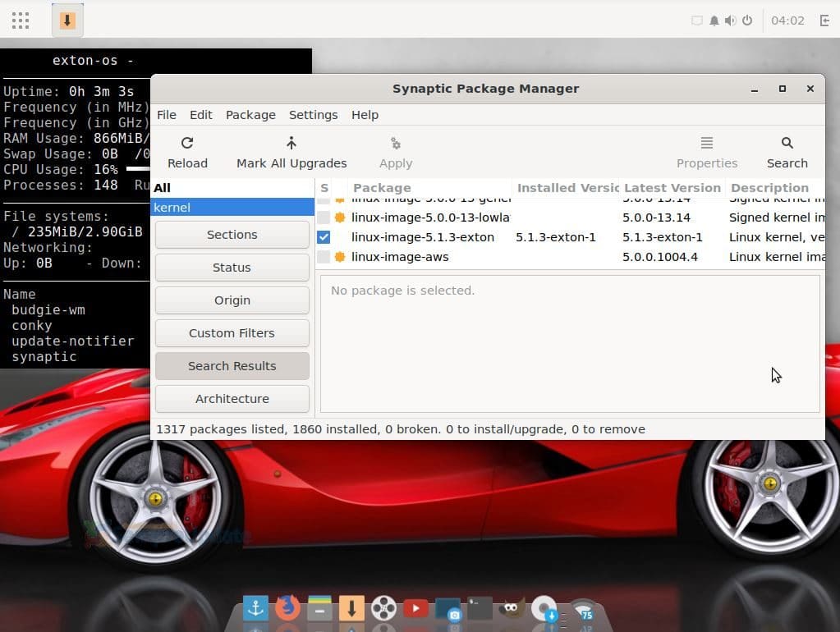Image resolution: width=840 pixels, height=632 pixels.
Task: Open the Search tool in Synaptic
Action: 787,153
